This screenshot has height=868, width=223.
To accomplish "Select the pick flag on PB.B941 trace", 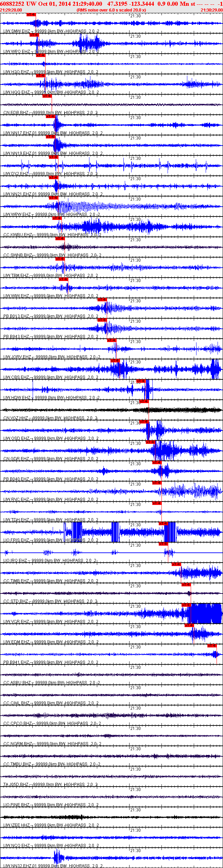I will [x=212, y=646].
